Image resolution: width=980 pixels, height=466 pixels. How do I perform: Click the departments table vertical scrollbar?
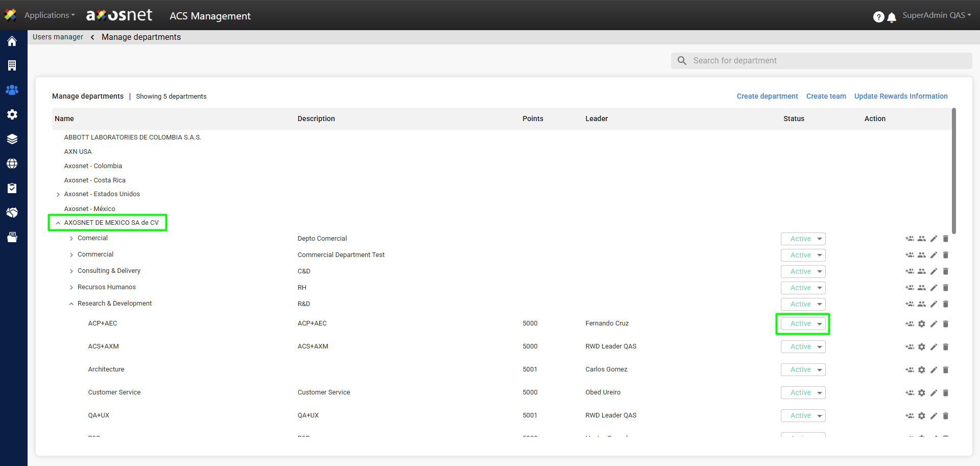954,171
